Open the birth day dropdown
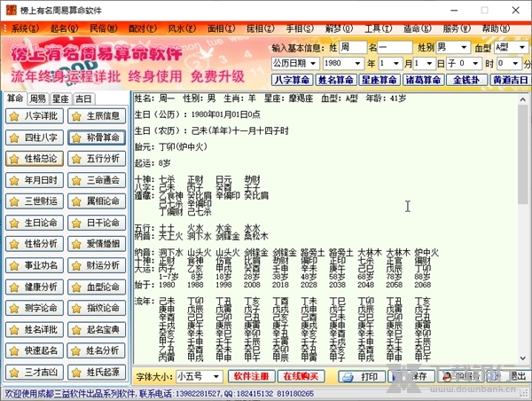 pyautogui.click(x=429, y=63)
